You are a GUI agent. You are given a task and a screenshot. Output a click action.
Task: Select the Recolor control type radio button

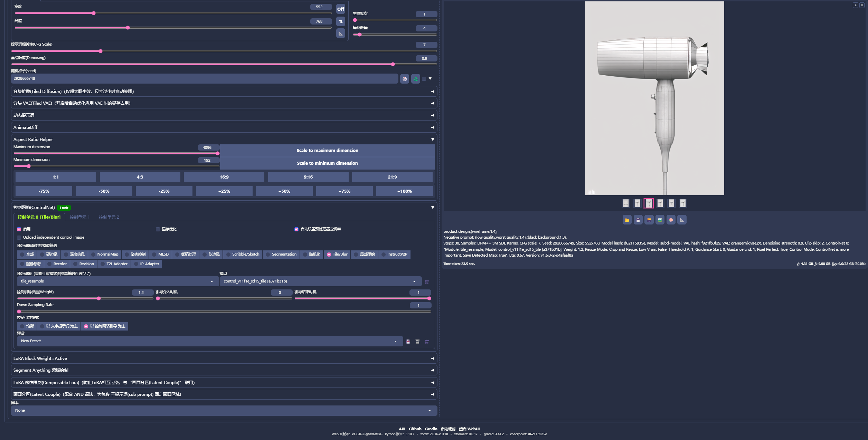[x=50, y=264]
